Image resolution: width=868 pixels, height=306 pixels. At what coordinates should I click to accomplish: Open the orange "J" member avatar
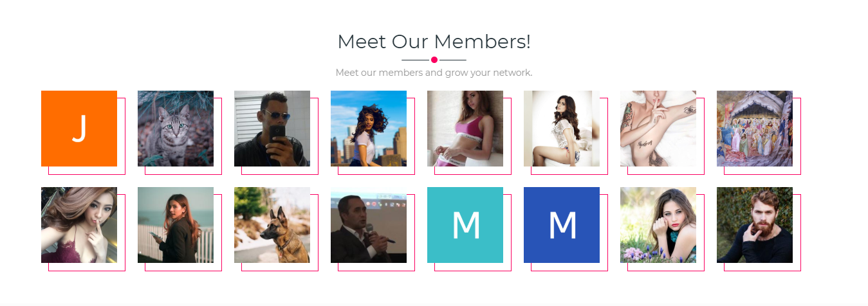[x=79, y=129]
